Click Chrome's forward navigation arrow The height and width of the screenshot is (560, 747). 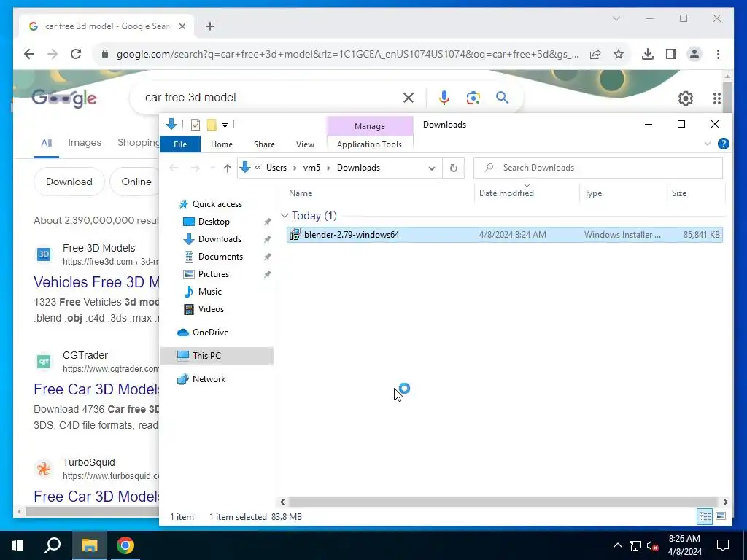[x=53, y=54]
